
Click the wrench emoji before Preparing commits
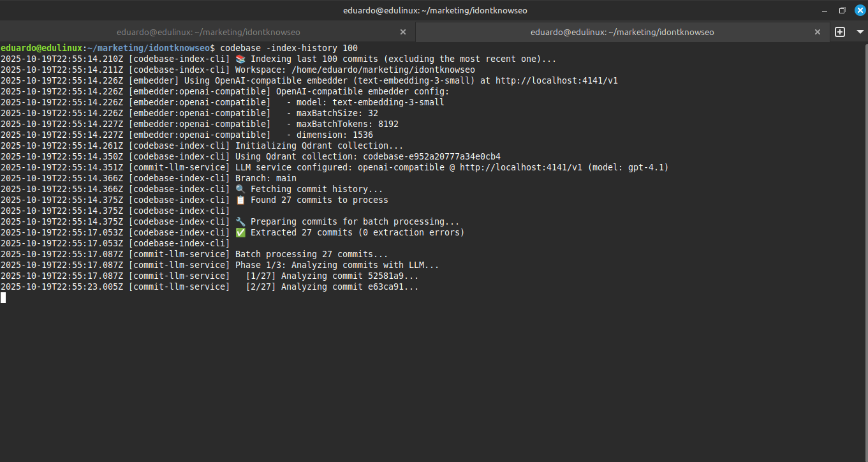point(240,221)
